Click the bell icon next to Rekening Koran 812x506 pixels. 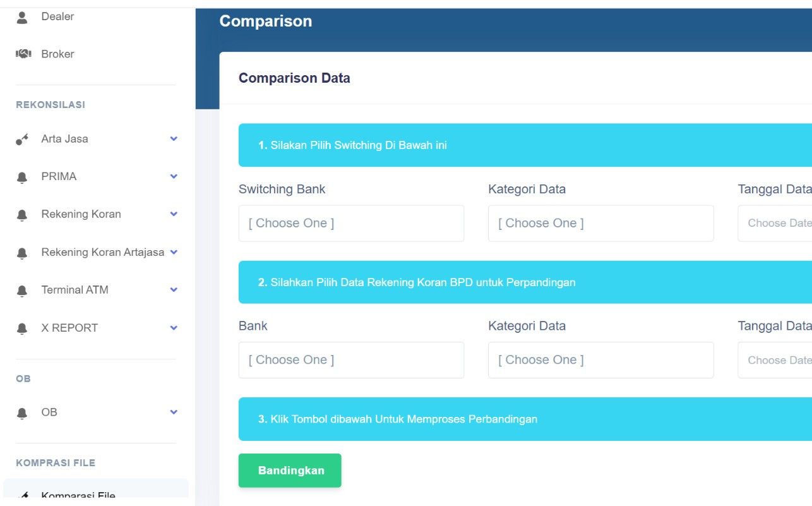[x=22, y=215]
